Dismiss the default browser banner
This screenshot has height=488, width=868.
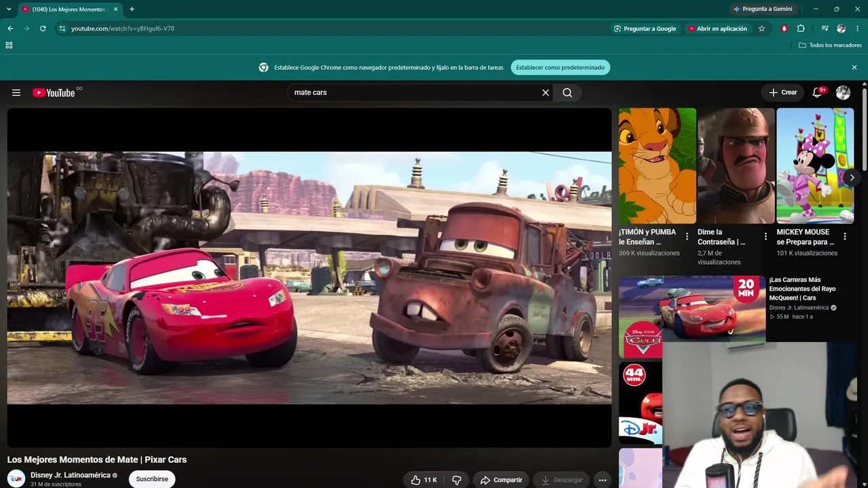pos(854,68)
